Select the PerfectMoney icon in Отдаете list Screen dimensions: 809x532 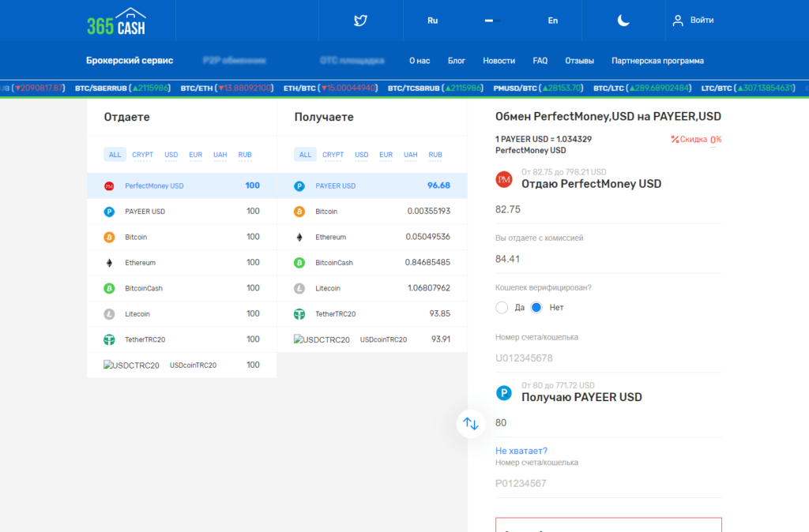109,186
